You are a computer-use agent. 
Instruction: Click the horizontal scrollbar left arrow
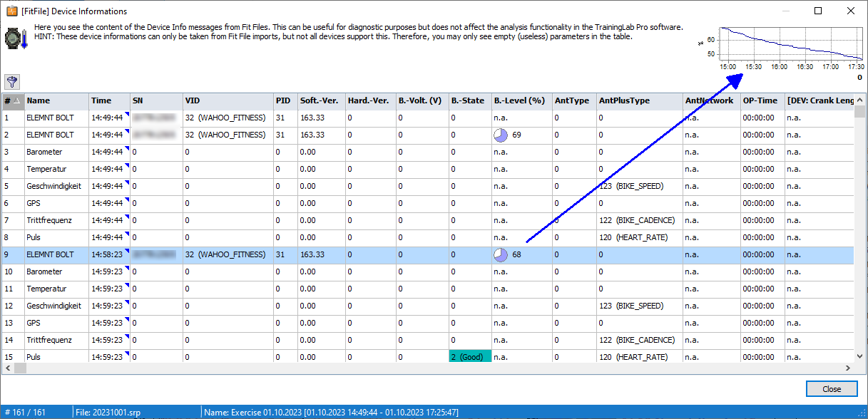click(x=8, y=368)
